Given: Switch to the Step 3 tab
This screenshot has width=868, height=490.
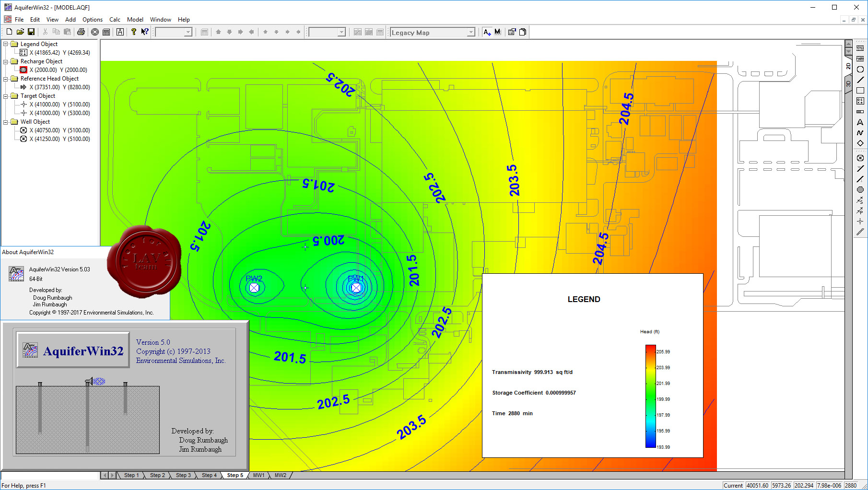Looking at the screenshot, I should point(183,475).
